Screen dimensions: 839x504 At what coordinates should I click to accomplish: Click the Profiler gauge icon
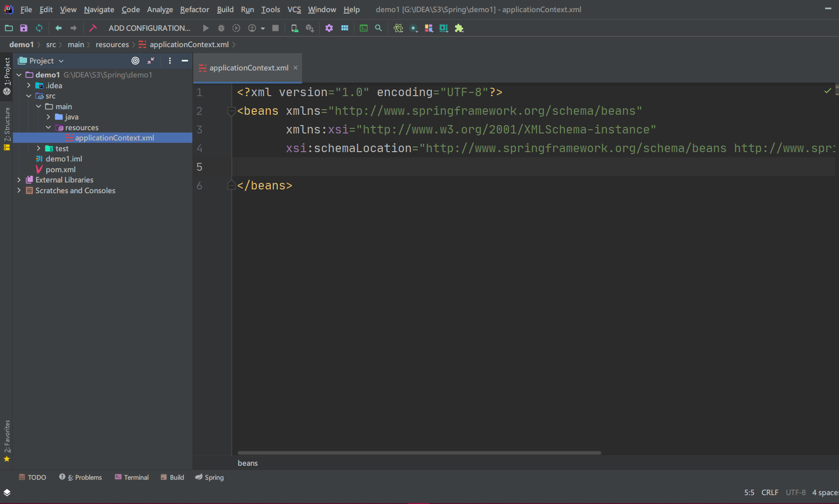252,28
